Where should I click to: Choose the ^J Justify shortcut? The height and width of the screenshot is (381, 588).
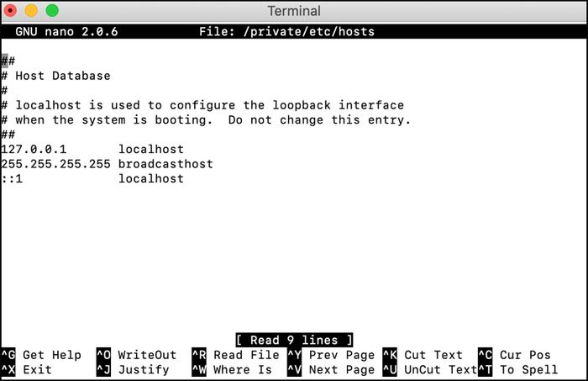coord(133,369)
